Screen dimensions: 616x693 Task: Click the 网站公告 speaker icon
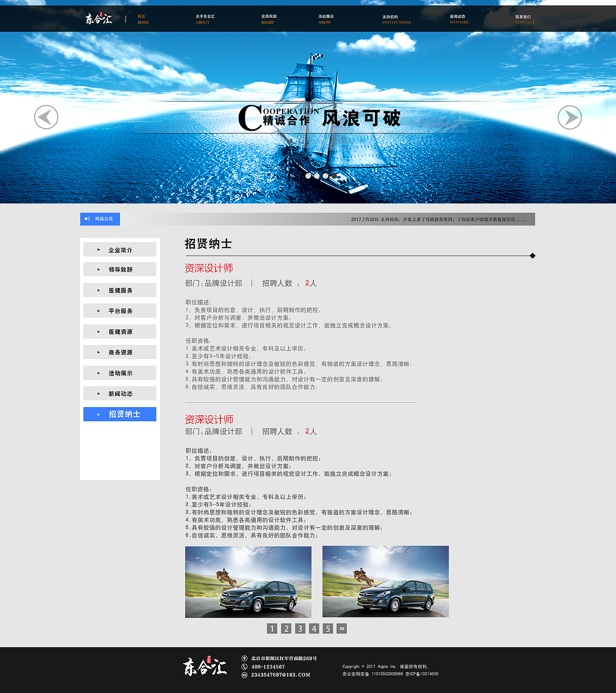[87, 219]
